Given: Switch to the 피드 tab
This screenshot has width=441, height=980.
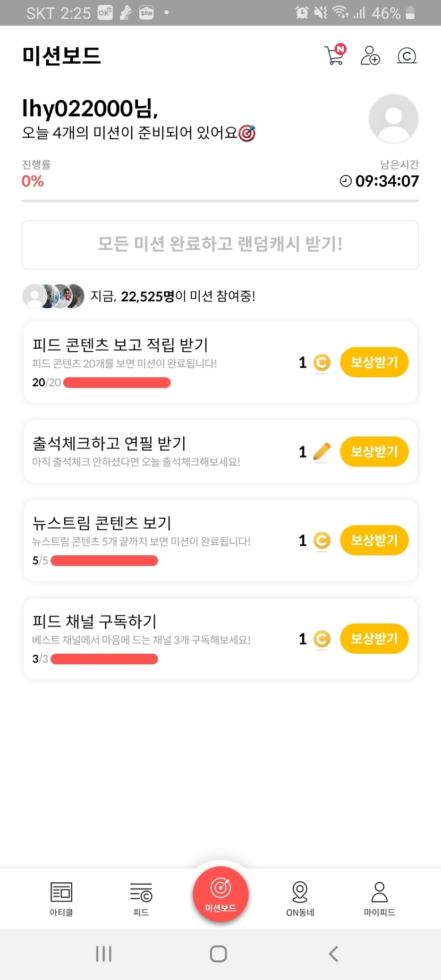Looking at the screenshot, I should 141,899.
